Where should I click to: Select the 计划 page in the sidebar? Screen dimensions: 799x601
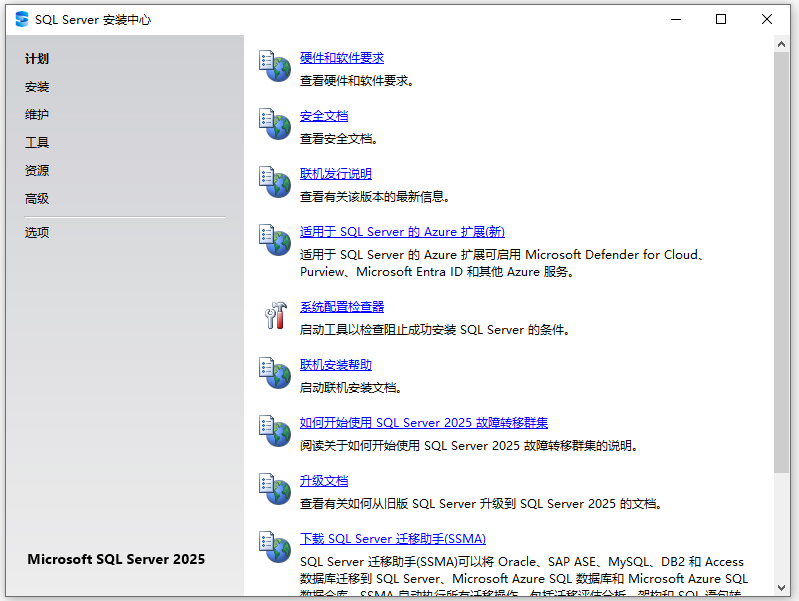click(x=37, y=59)
